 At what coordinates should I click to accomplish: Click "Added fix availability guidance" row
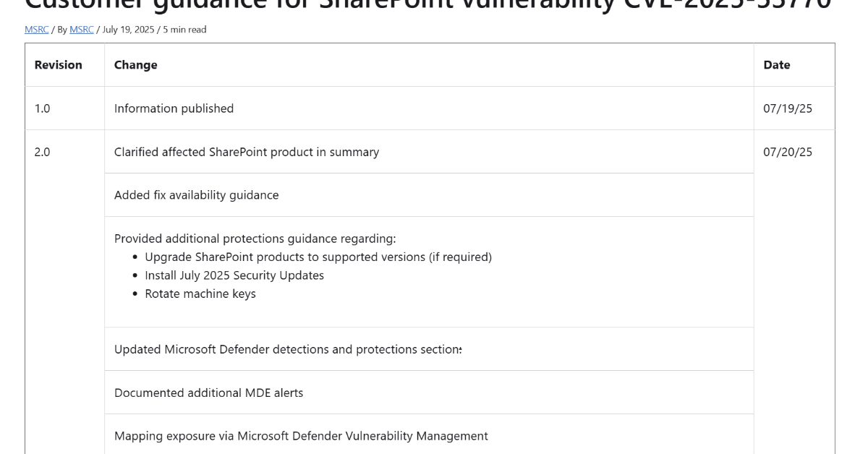197,195
